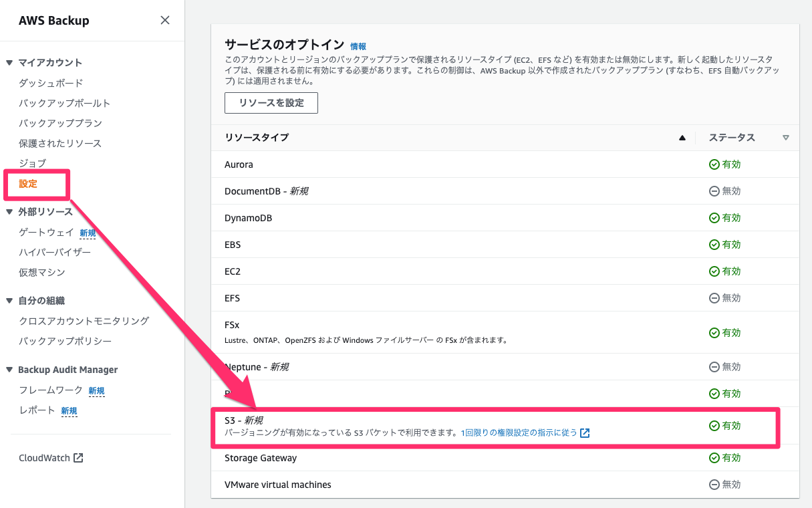Click the sort arrow on the リソースタイプ column
812x508 pixels.
tap(682, 138)
